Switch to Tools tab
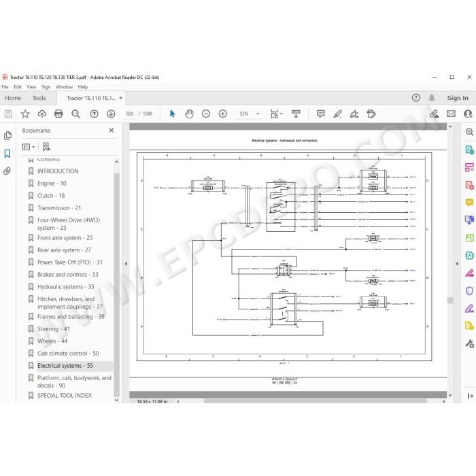Image resolution: width=476 pixels, height=476 pixels. (x=39, y=98)
